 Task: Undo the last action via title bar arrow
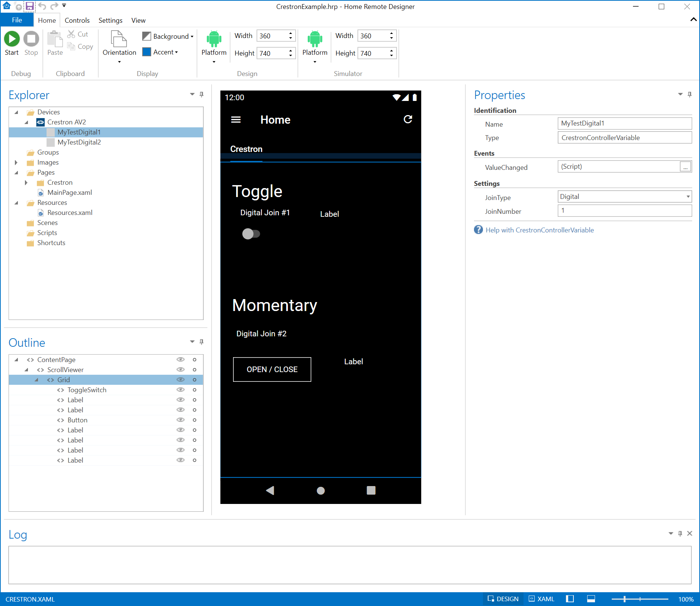point(42,6)
